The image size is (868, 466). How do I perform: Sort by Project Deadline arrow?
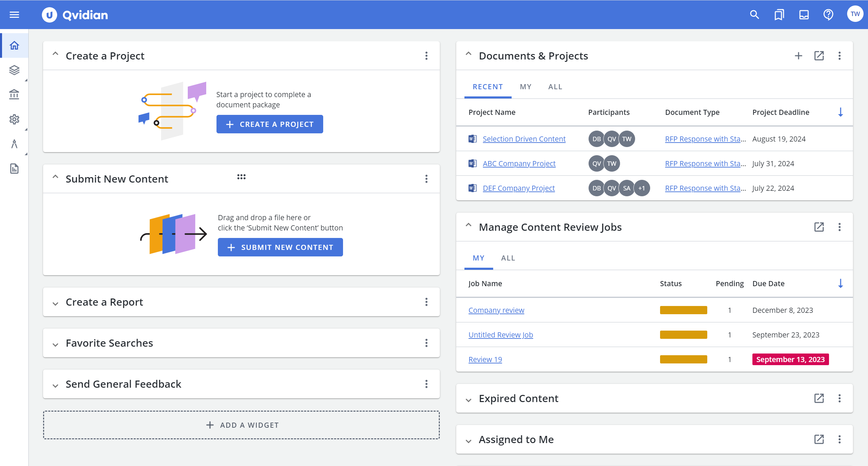click(841, 112)
